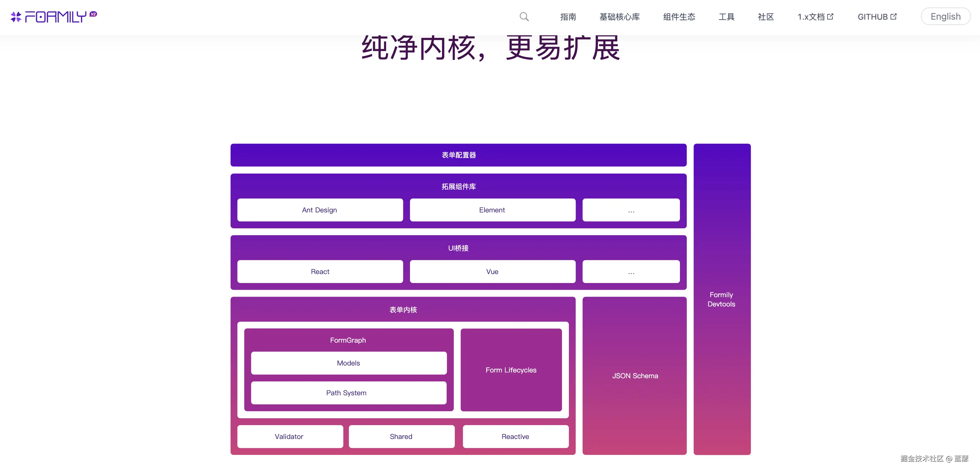This screenshot has width=980, height=474.
Task: Click the V2 version badge
Action: tap(93, 14)
